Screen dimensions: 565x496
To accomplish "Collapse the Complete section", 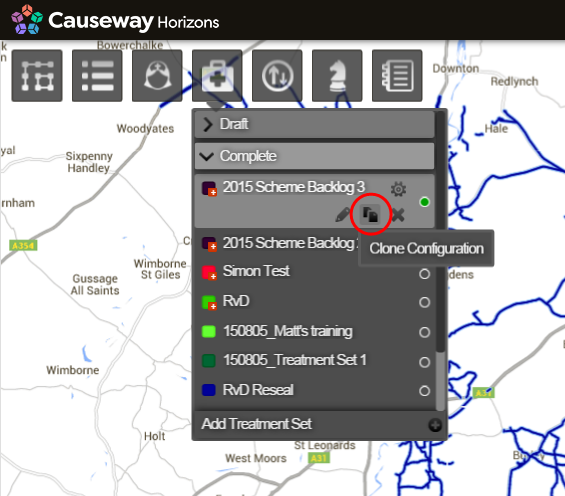I will (x=314, y=156).
